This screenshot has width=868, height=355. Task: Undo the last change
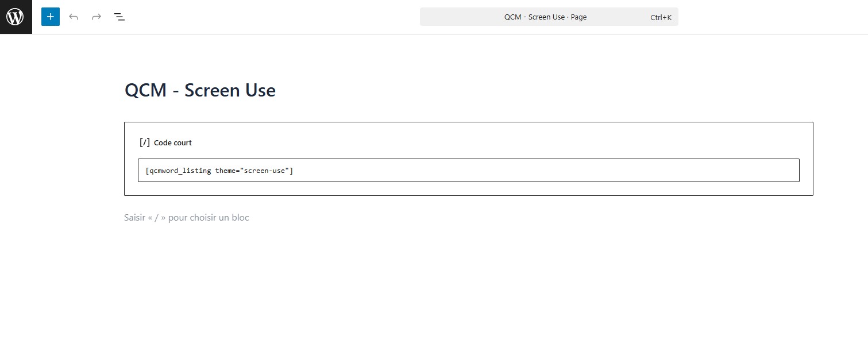coord(74,17)
